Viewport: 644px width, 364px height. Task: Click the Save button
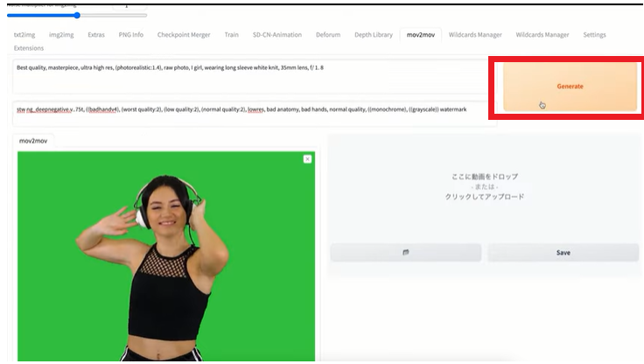[x=563, y=253]
